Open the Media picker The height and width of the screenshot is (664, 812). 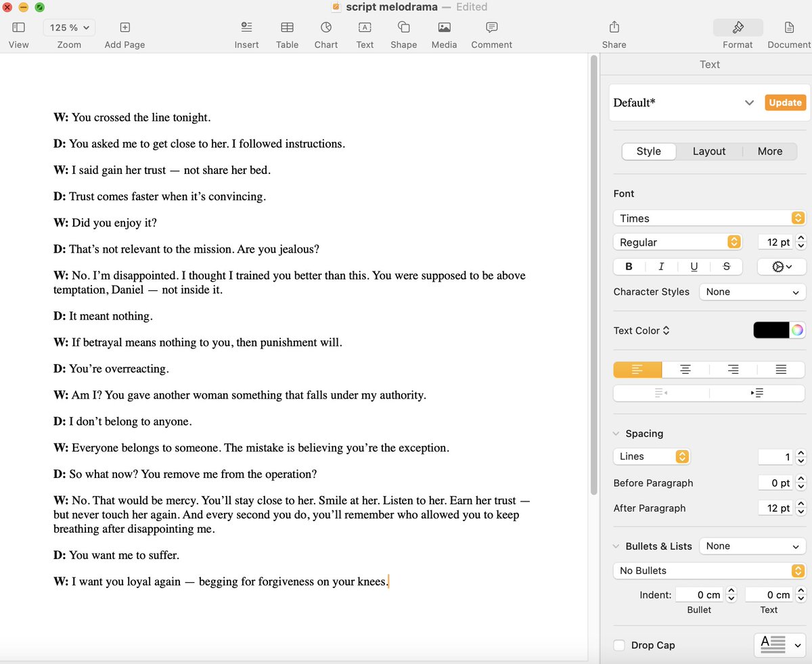pos(445,27)
